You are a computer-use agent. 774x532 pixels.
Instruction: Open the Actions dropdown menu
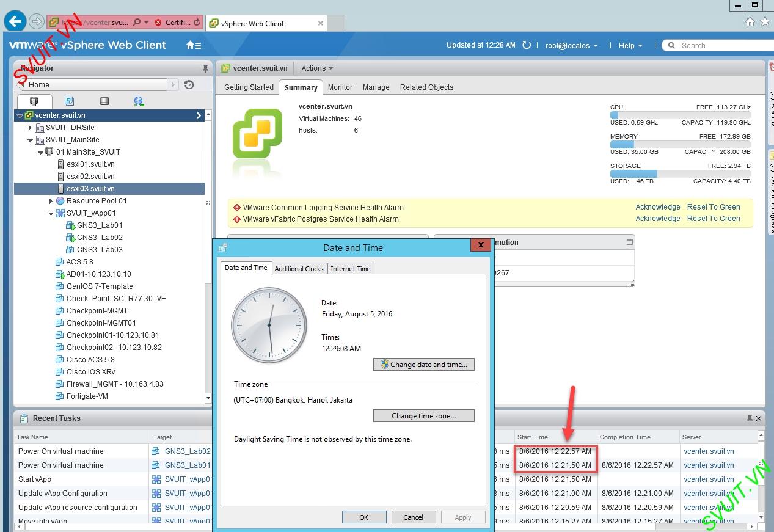(317, 68)
